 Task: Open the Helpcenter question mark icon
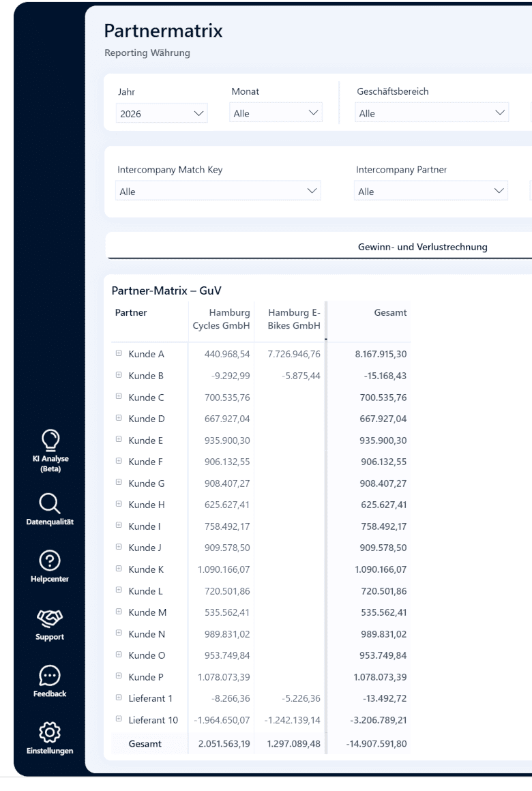click(50, 561)
